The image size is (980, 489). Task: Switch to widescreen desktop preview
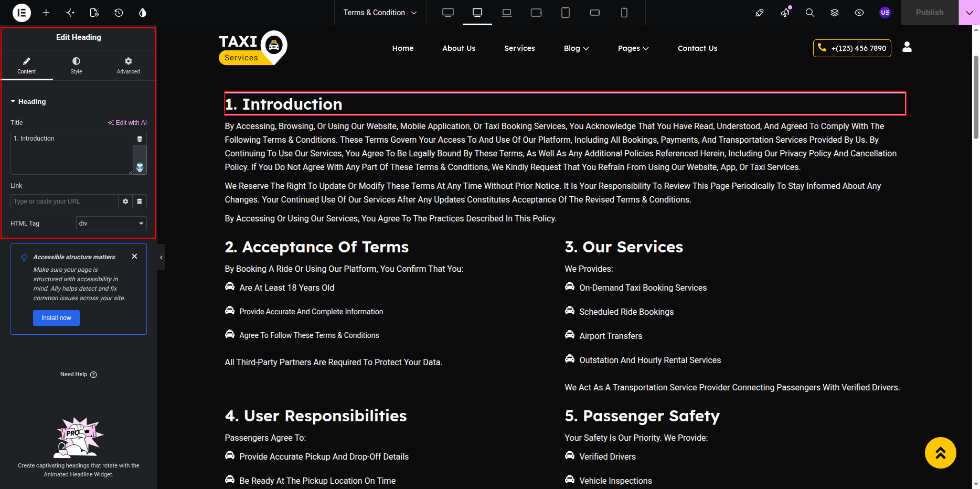[x=448, y=13]
